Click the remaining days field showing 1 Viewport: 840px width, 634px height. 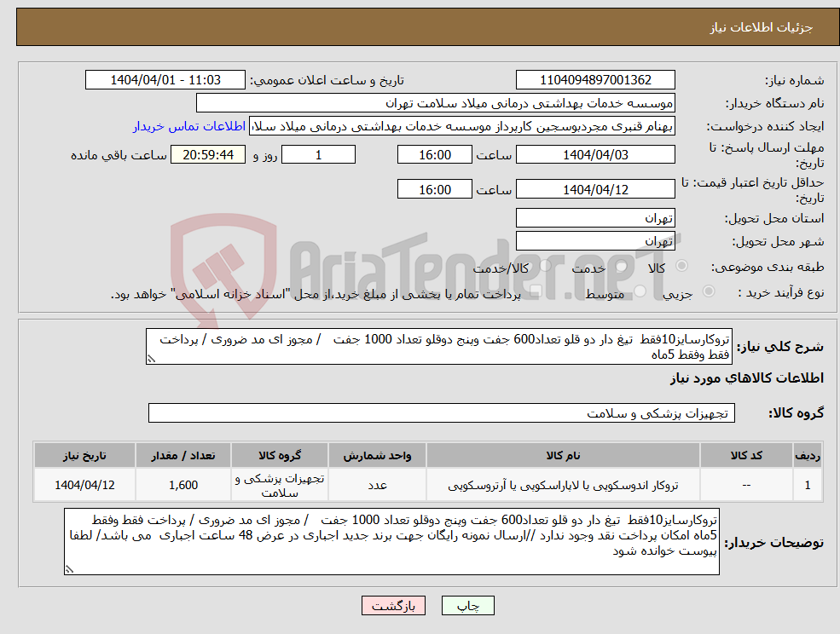[318, 155]
